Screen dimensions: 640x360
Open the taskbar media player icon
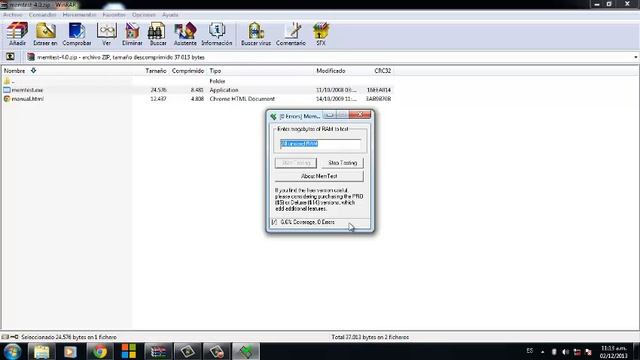pos(70,351)
